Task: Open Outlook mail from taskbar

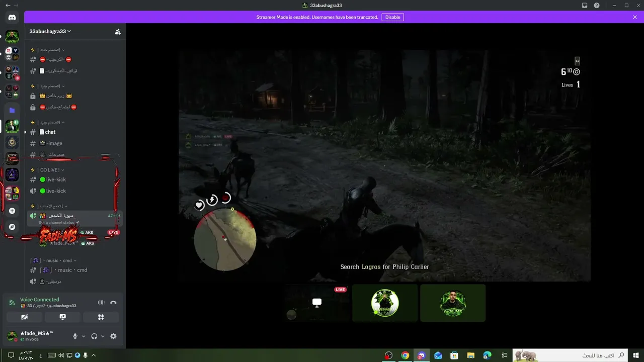Action: (x=438, y=355)
